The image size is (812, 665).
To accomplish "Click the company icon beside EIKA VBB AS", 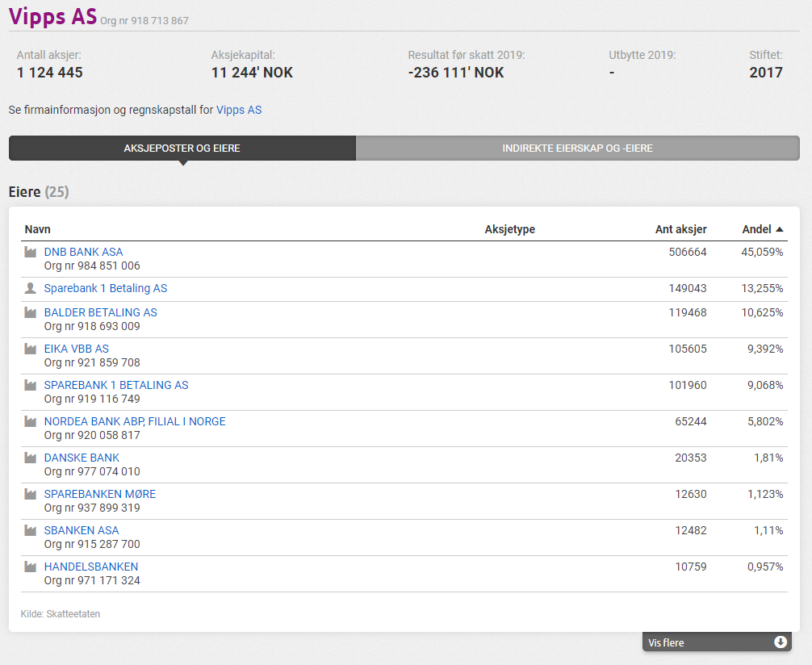I will [x=31, y=349].
